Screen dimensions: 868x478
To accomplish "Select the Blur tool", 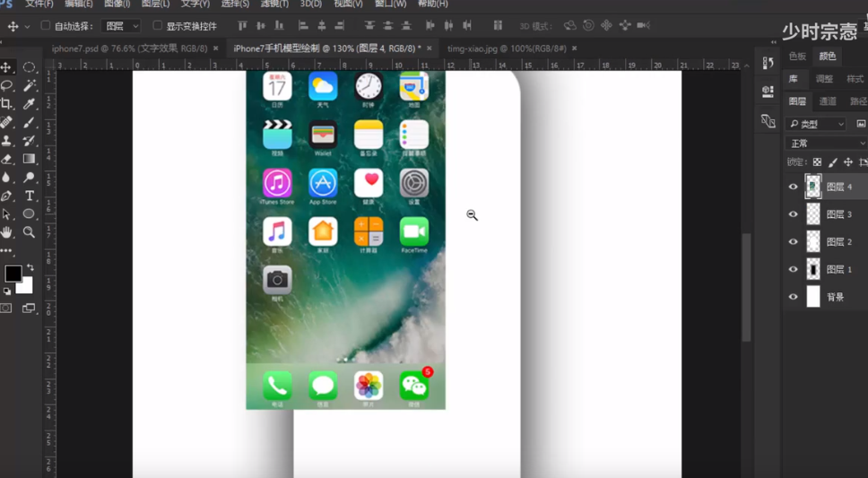I will click(6, 178).
